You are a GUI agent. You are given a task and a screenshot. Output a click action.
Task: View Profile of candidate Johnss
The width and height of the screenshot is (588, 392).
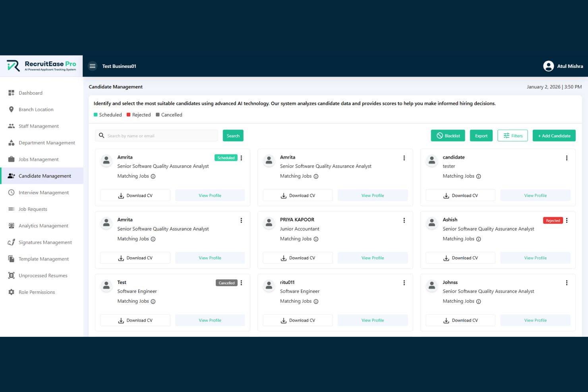pos(535,320)
